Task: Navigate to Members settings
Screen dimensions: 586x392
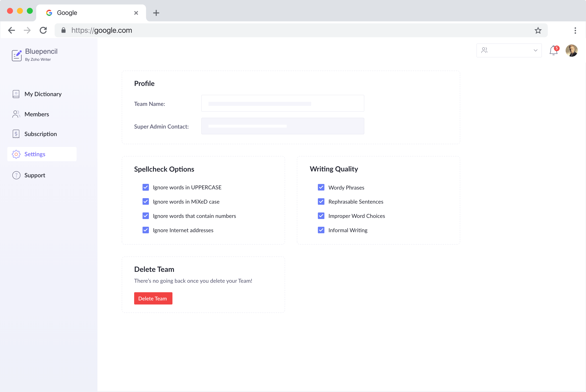Action: (37, 114)
